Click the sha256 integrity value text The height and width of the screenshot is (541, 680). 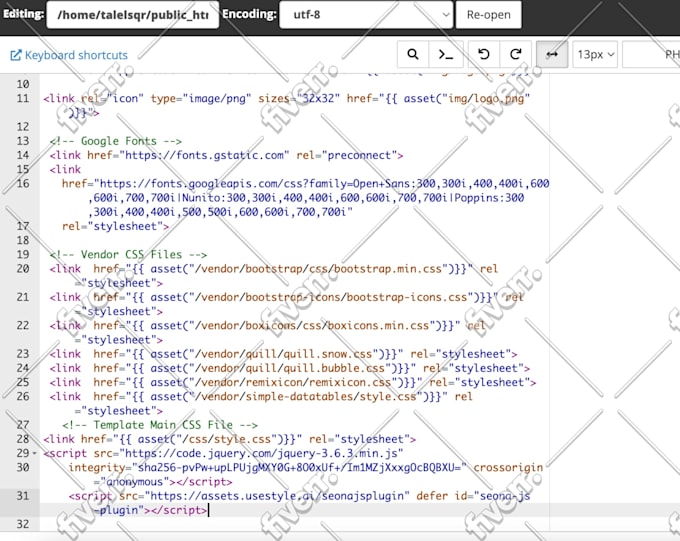(x=299, y=467)
